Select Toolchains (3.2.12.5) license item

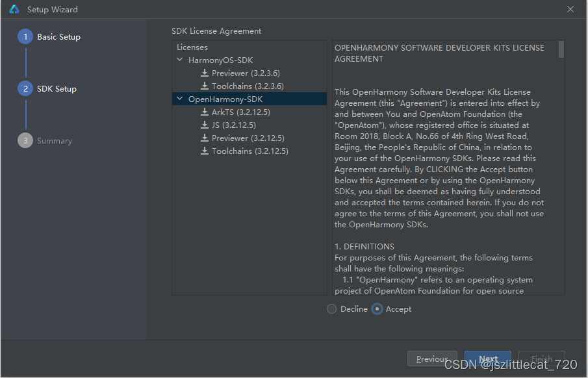249,151
